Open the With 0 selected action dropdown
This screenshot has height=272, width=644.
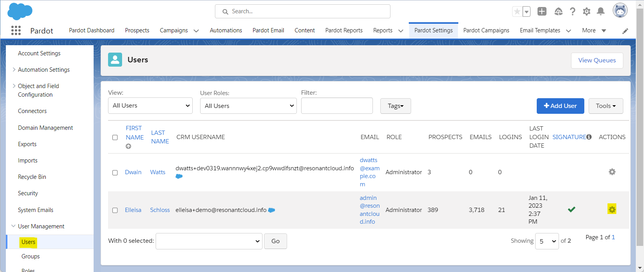click(209, 241)
